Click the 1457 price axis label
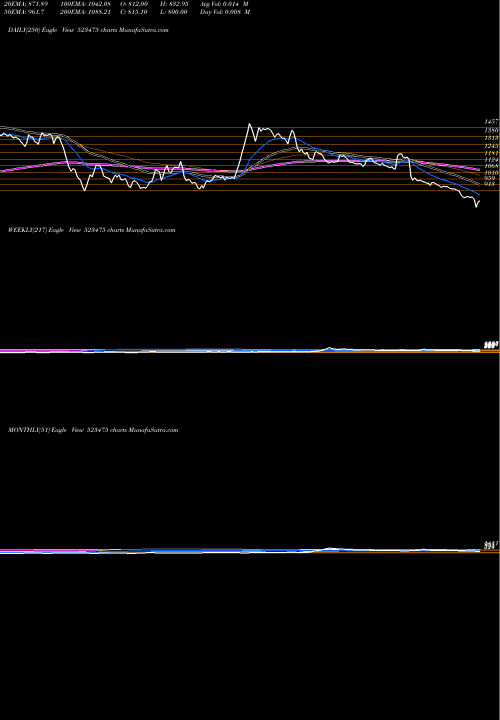Viewport: 500px width, 720px height. point(491,122)
